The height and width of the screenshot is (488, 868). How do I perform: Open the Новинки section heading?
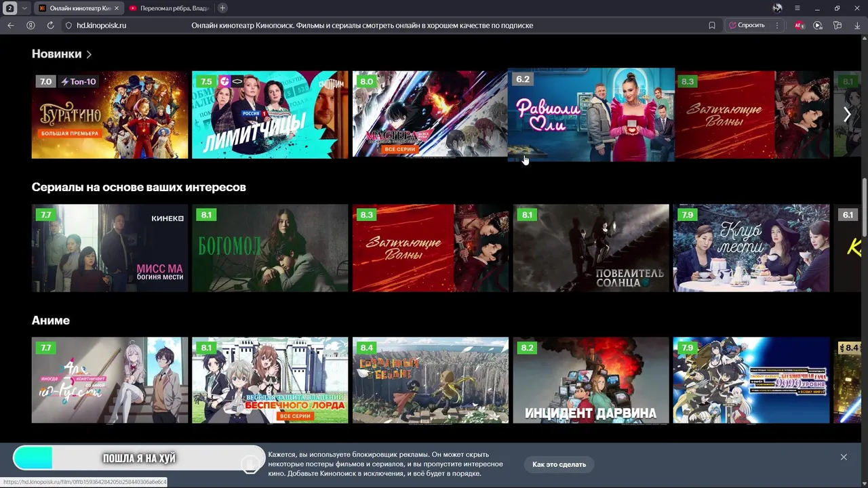tap(57, 54)
